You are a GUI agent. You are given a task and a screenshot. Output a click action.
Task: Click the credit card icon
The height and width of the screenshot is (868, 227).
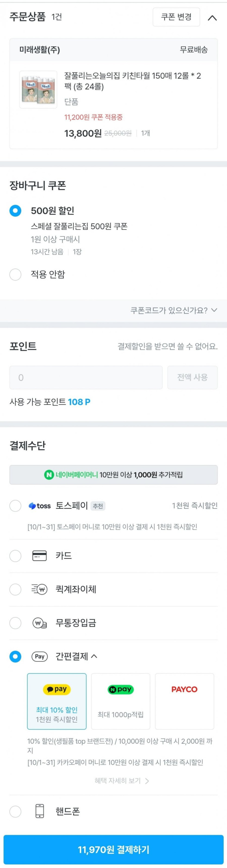[x=39, y=556]
